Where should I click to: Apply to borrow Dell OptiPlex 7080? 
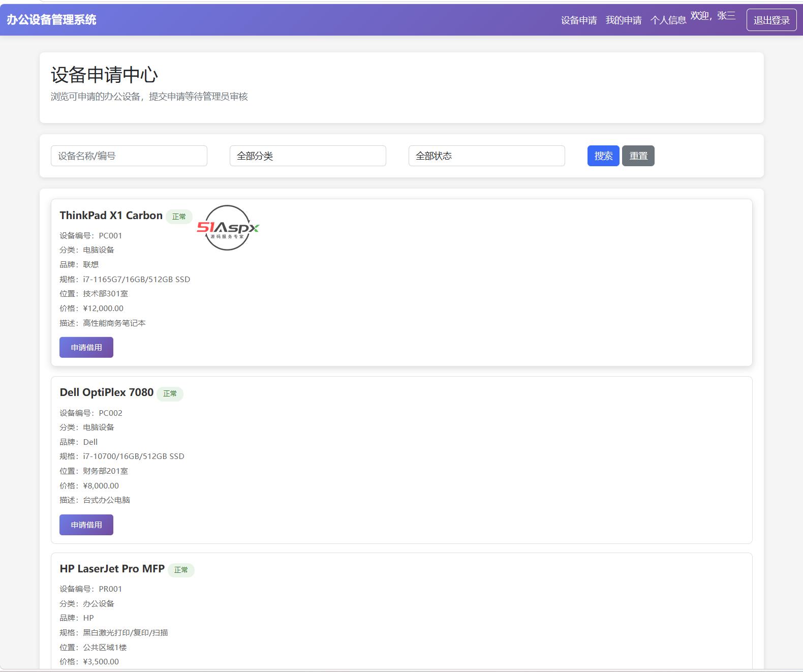click(86, 525)
